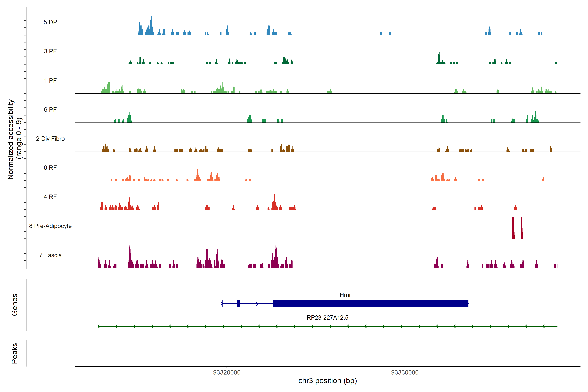588x392 pixels.
Task: Select the 1 PF track label
Action: tap(50, 81)
